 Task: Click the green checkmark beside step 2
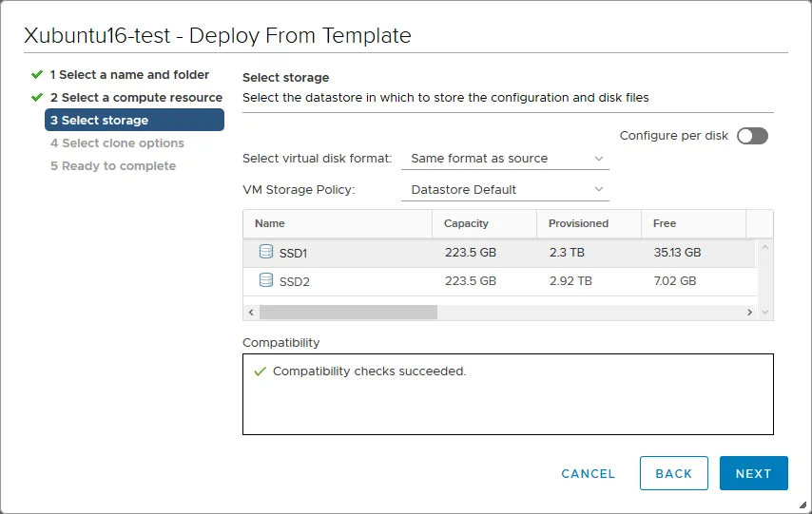tap(37, 97)
